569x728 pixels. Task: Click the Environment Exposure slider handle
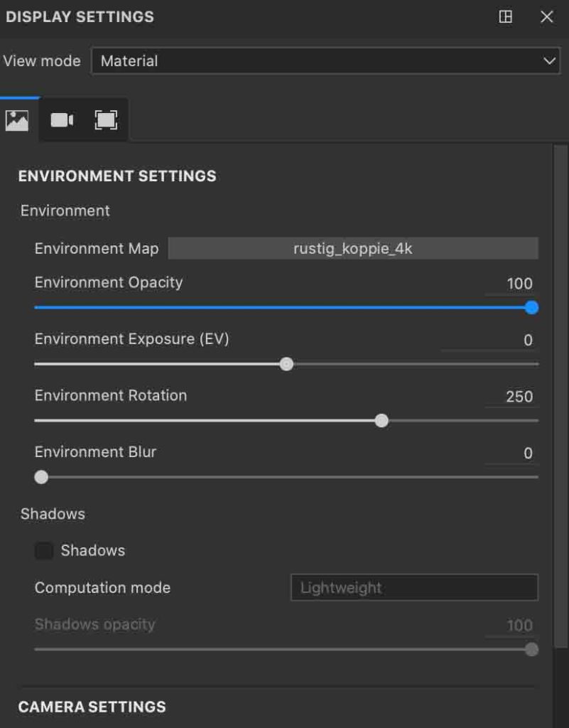point(287,364)
